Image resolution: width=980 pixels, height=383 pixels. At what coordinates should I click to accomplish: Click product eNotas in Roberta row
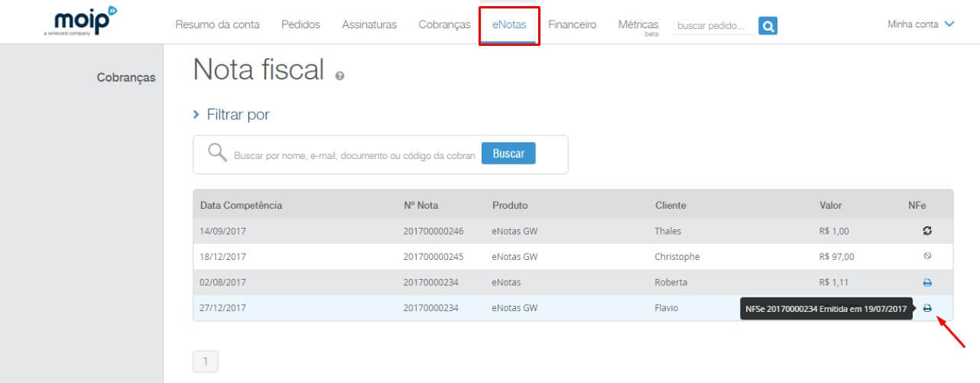coord(506,282)
